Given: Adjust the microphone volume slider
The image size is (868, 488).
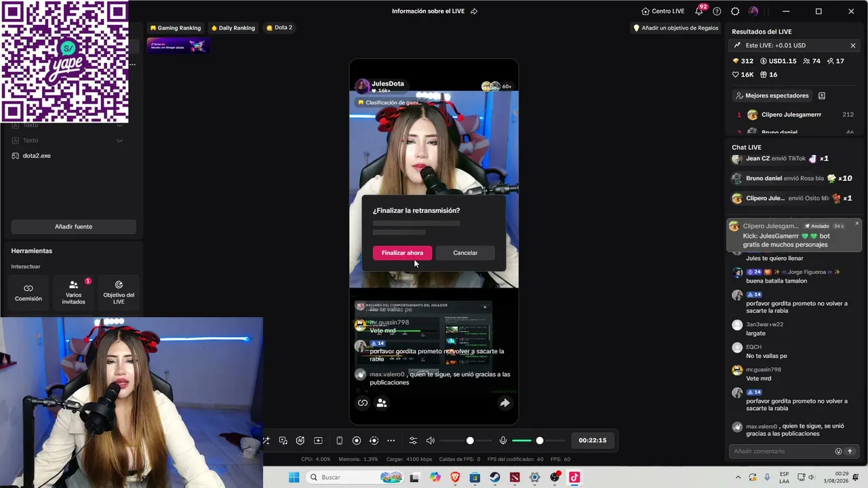Looking at the screenshot, I should [x=540, y=441].
